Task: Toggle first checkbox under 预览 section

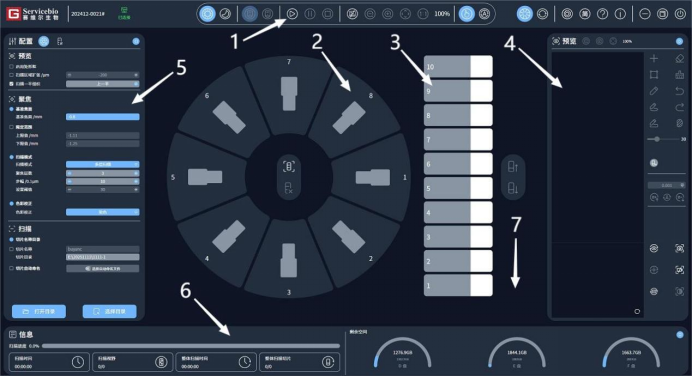Action: (11, 67)
